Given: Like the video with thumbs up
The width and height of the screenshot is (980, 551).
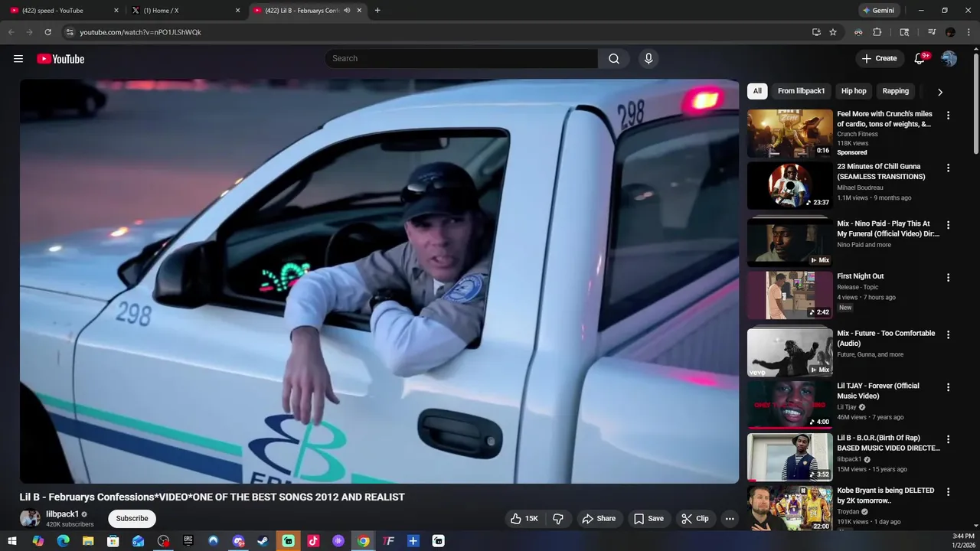Looking at the screenshot, I should click(x=524, y=519).
